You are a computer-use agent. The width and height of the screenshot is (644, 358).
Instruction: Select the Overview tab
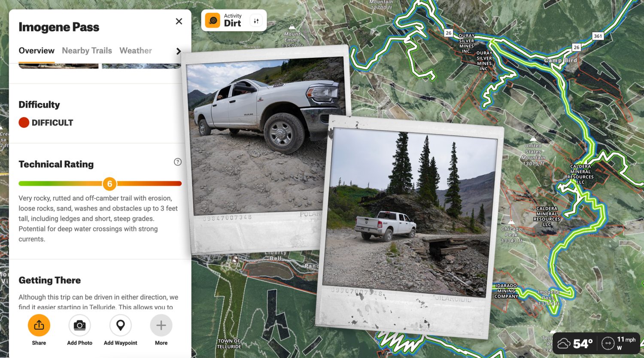point(36,51)
